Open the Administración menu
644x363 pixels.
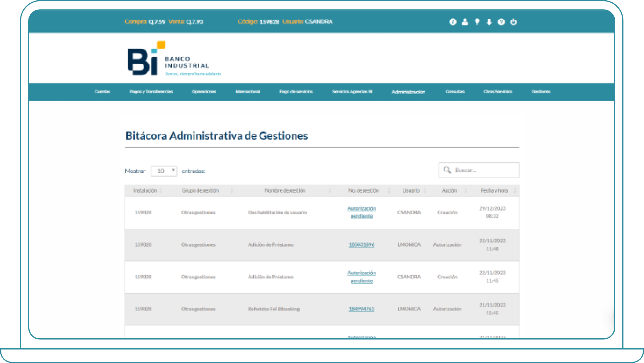pos(408,92)
